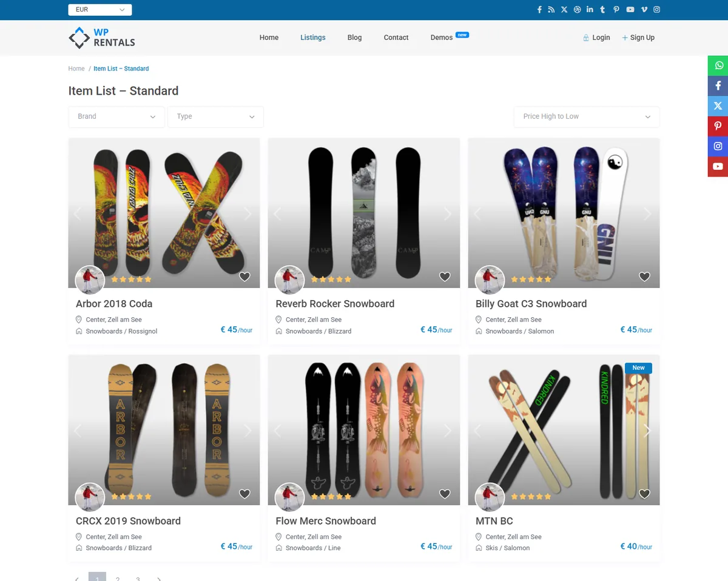Open the Pinterest icon in top bar
This screenshot has height=581, width=728.
[616, 10]
